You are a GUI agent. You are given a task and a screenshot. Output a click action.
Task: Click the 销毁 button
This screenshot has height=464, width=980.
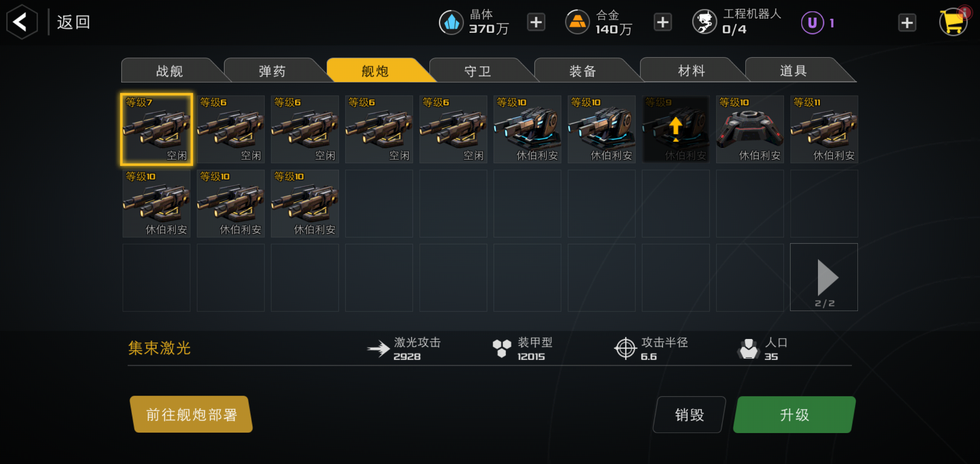coord(689,415)
